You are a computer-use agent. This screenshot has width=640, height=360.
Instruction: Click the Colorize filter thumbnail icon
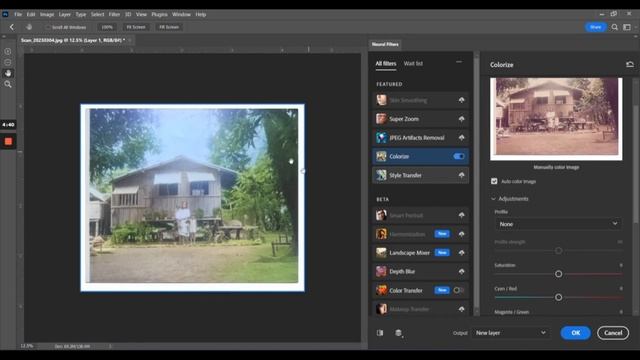pyautogui.click(x=381, y=156)
